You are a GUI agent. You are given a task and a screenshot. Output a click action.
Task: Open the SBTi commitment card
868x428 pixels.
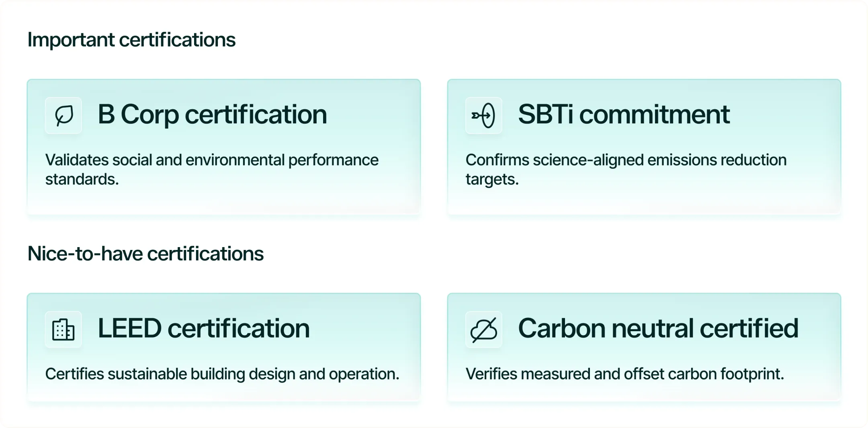644,147
